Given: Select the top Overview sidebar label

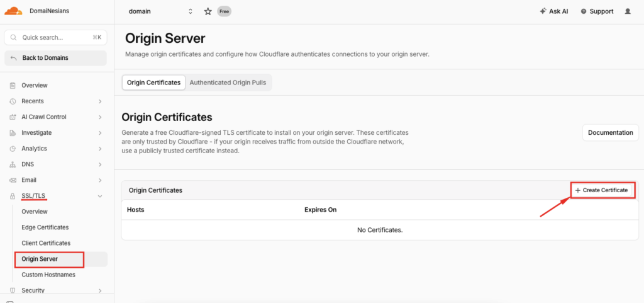Looking at the screenshot, I should (x=35, y=86).
